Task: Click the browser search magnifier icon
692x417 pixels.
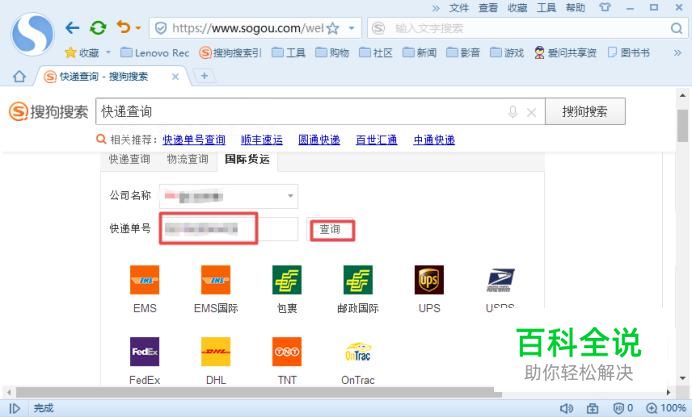Action: click(x=676, y=29)
